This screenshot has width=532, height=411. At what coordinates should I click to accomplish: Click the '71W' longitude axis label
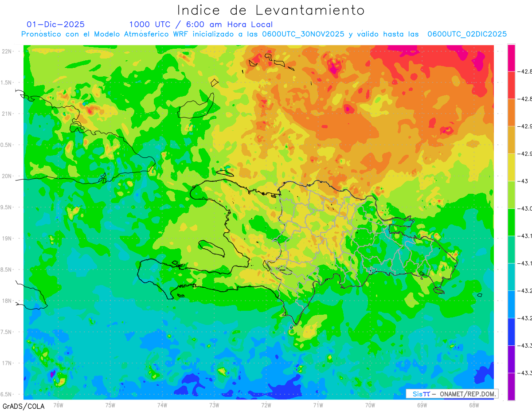point(318,404)
